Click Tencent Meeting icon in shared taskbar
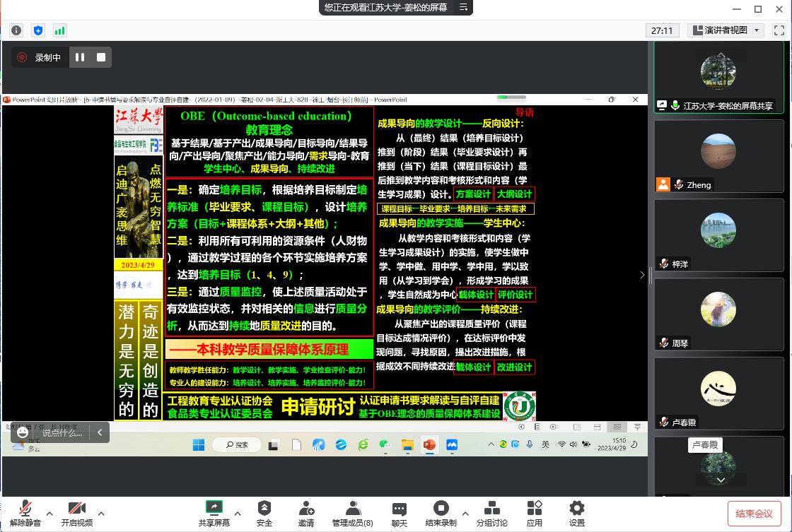792x532 pixels. [452, 444]
